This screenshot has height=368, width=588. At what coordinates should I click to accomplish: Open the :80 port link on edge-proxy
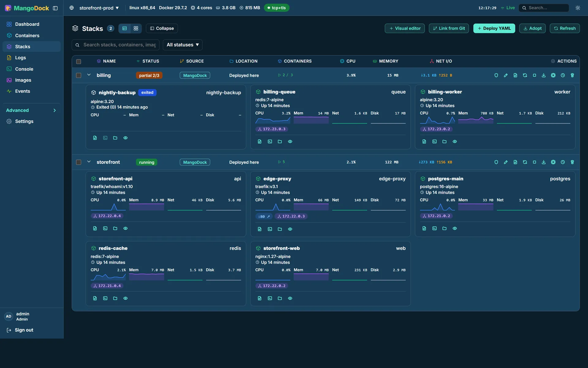pyautogui.click(x=264, y=217)
